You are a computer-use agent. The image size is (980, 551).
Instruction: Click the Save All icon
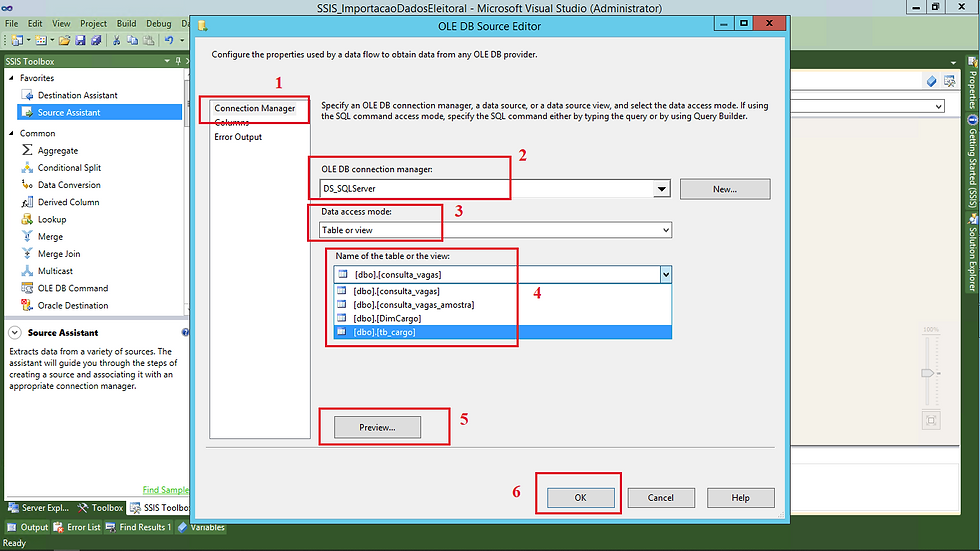96,41
